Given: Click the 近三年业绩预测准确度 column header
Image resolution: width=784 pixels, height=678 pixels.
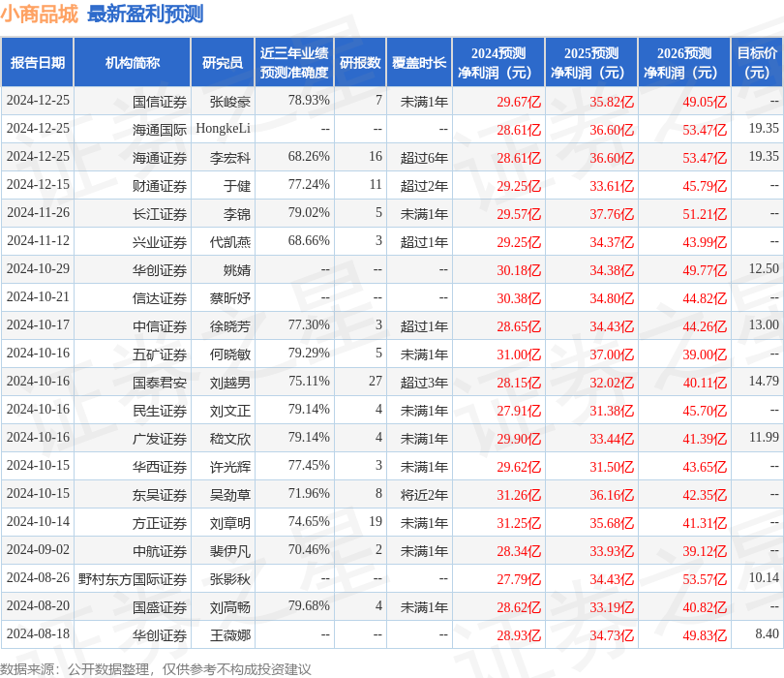Looking at the screenshot, I should (294, 63).
